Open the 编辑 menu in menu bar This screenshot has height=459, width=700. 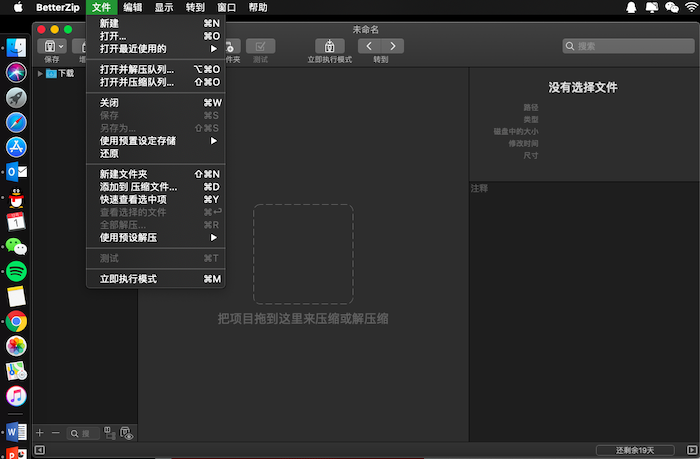(133, 7)
